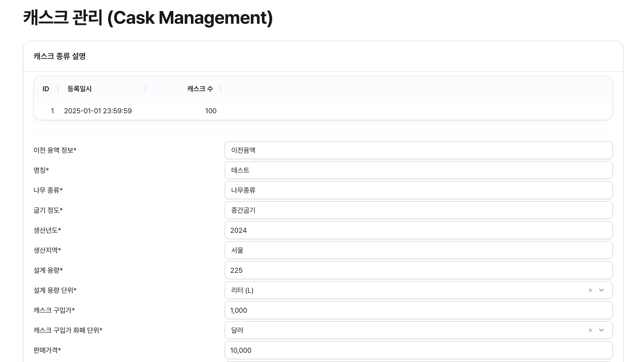Click the 이전 용액 정보 input field
Screen dimensions: 644x362
[419, 150]
